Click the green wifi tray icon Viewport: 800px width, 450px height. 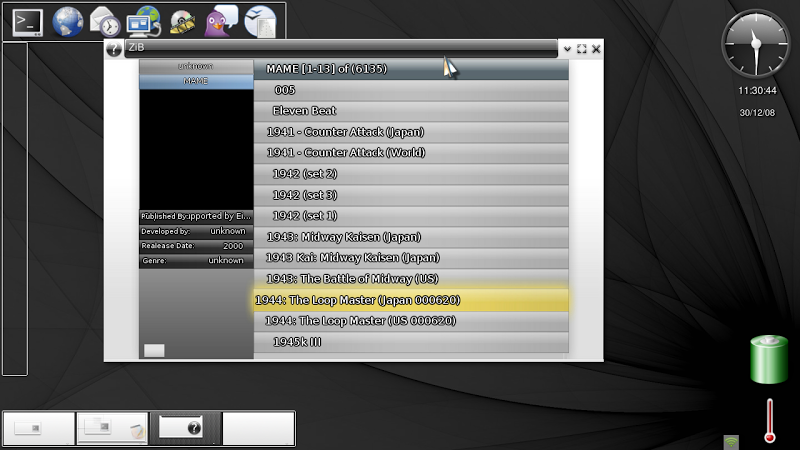point(731,441)
